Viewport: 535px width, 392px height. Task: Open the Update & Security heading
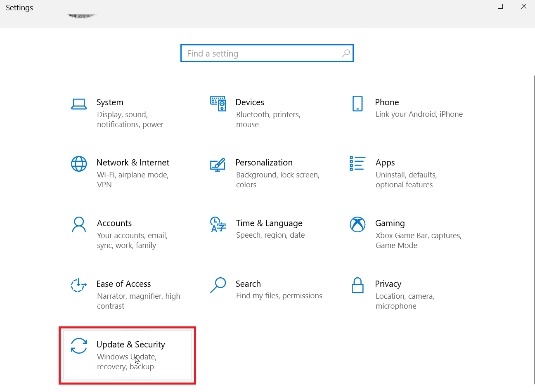coord(130,345)
